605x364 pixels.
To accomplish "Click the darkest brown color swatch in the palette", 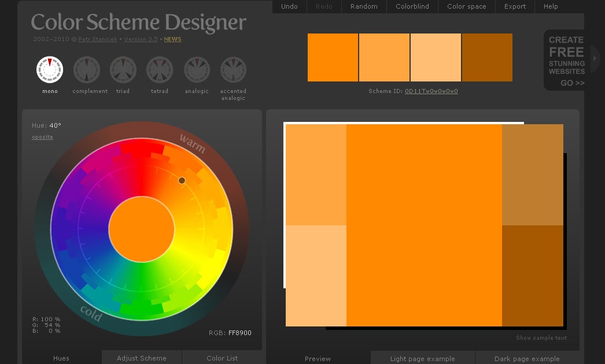I will [488, 57].
